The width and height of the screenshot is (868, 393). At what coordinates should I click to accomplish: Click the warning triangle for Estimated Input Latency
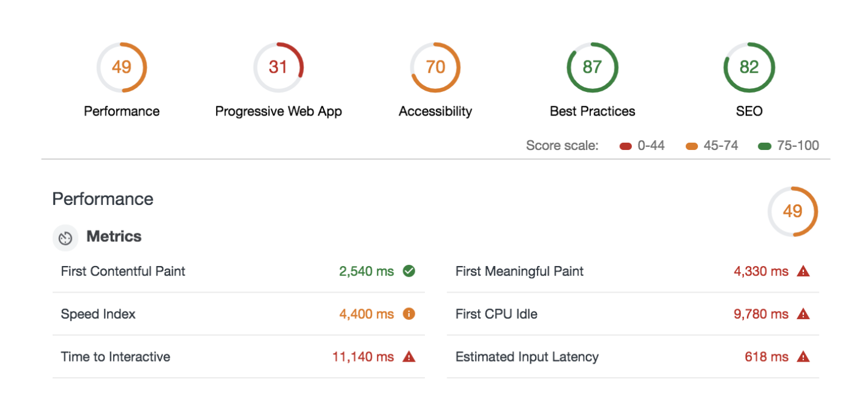(803, 357)
